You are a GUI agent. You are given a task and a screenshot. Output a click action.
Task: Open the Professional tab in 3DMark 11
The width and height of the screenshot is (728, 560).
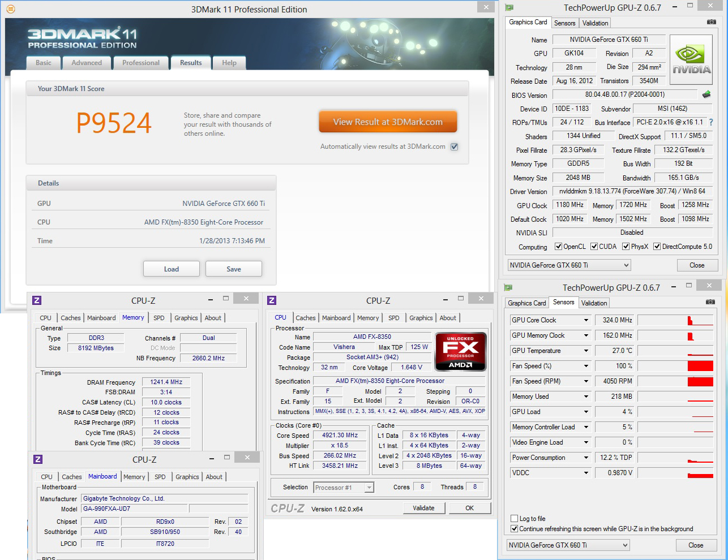tap(141, 63)
